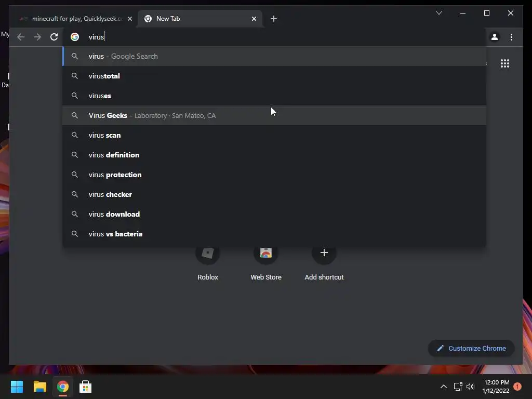Screen dimensions: 532x399
Task: Pick the virus definition suggestion
Action: point(274,155)
